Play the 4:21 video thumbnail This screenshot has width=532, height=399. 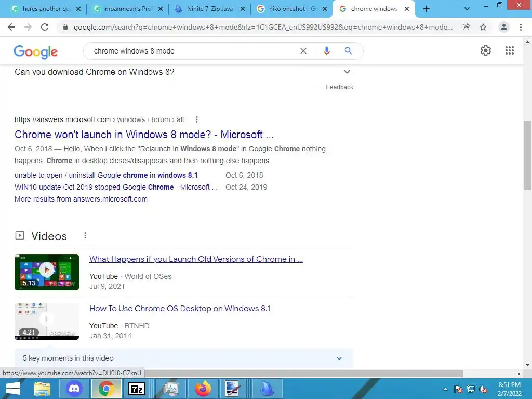click(x=46, y=321)
